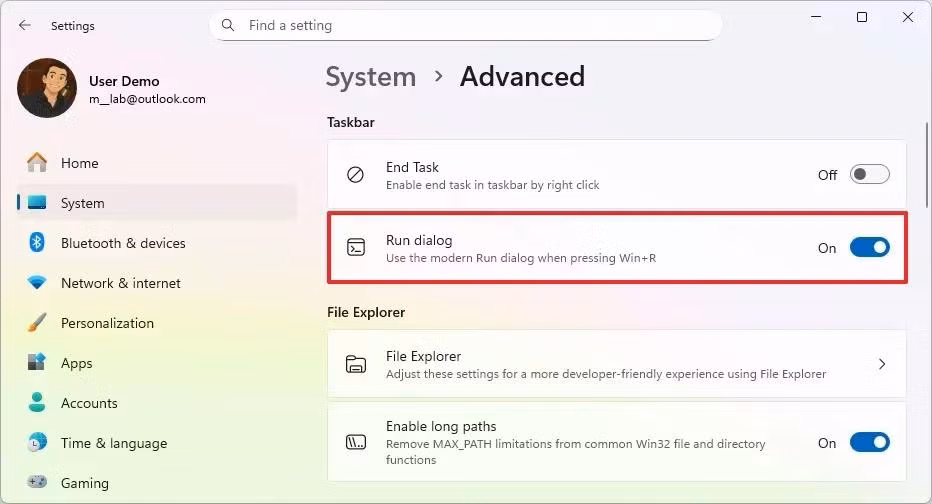The height and width of the screenshot is (504, 932).
Task: Click 'Remove MAX_PATH limitations' description
Action: coord(575,452)
